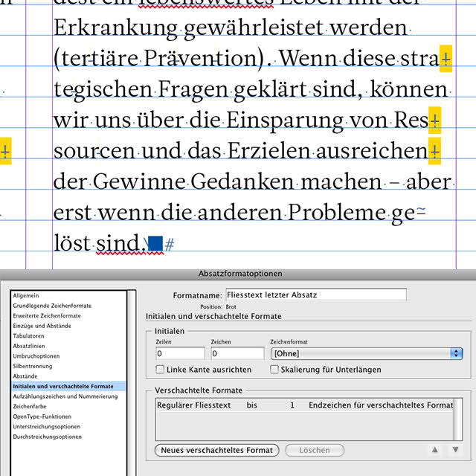Select Einzüge und Abstände category
Screen dimensions: 476x476
pos(42,326)
